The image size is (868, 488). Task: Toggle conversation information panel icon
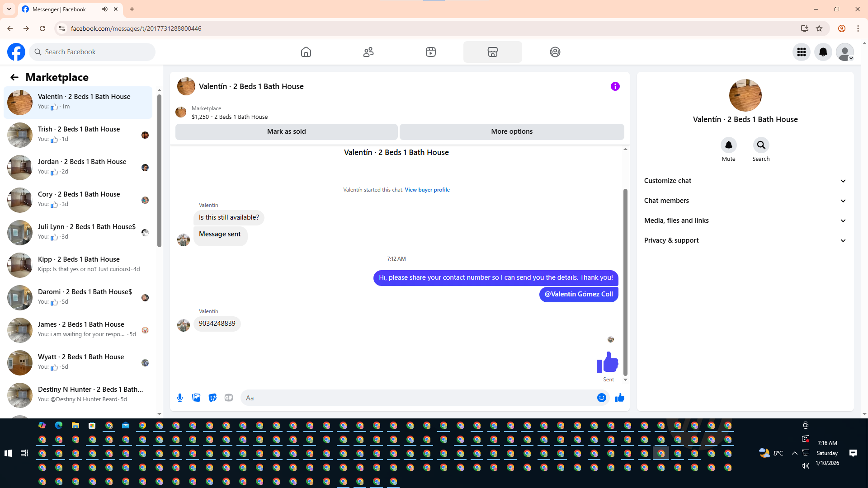click(x=615, y=86)
